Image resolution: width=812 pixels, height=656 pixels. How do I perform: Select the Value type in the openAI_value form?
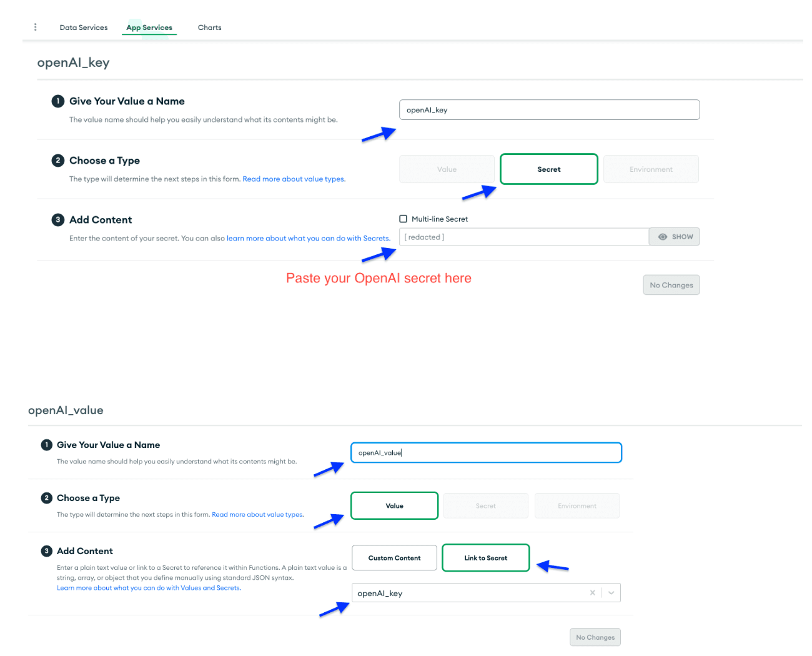pos(394,506)
